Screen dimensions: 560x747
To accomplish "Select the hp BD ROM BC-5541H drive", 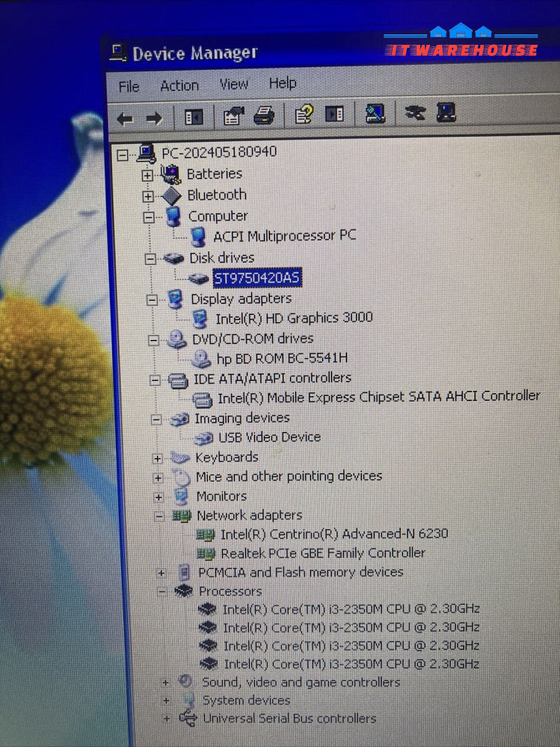I will coord(281,359).
